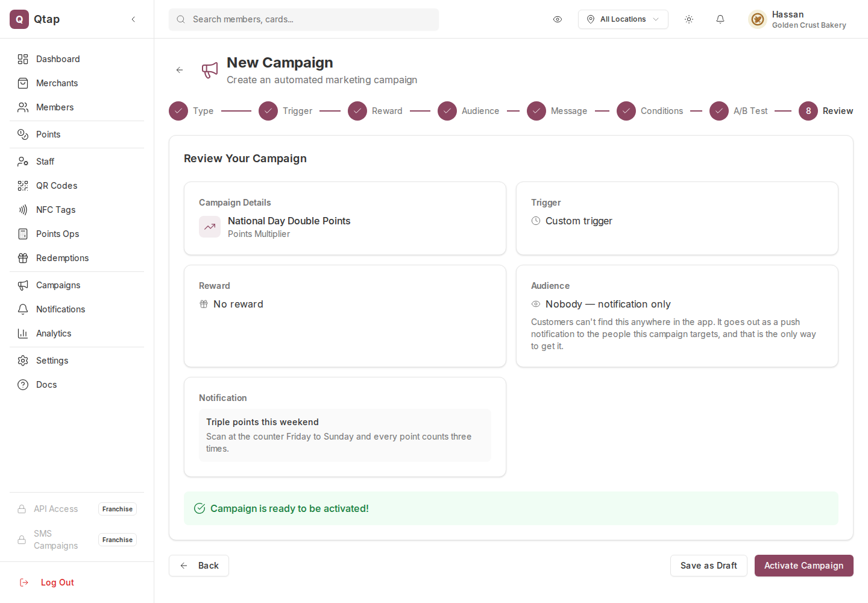Click the Points Multiplier trend icon
Viewport: 868px width, 603px height.
[x=210, y=227]
